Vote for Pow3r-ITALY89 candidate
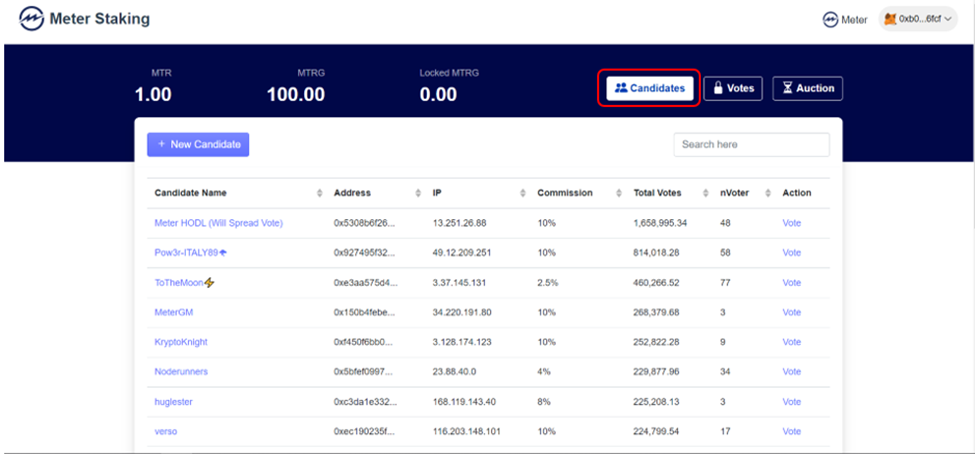The width and height of the screenshot is (975, 454). tap(792, 252)
